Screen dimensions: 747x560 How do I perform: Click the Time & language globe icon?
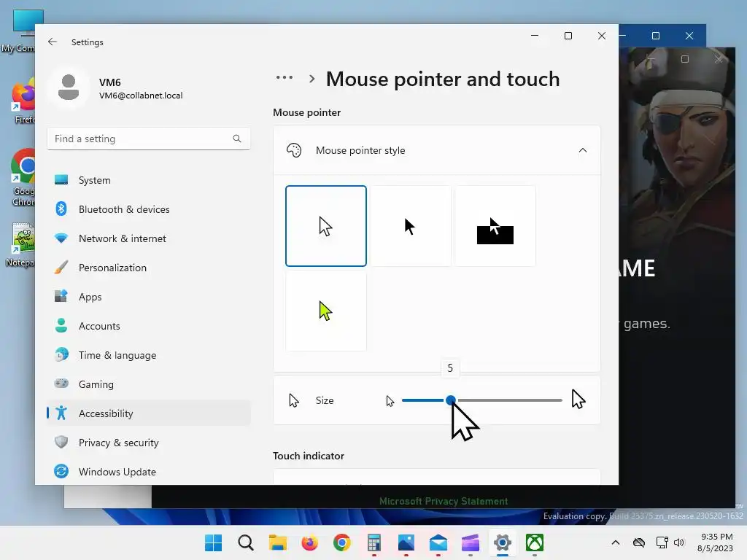[x=61, y=355]
